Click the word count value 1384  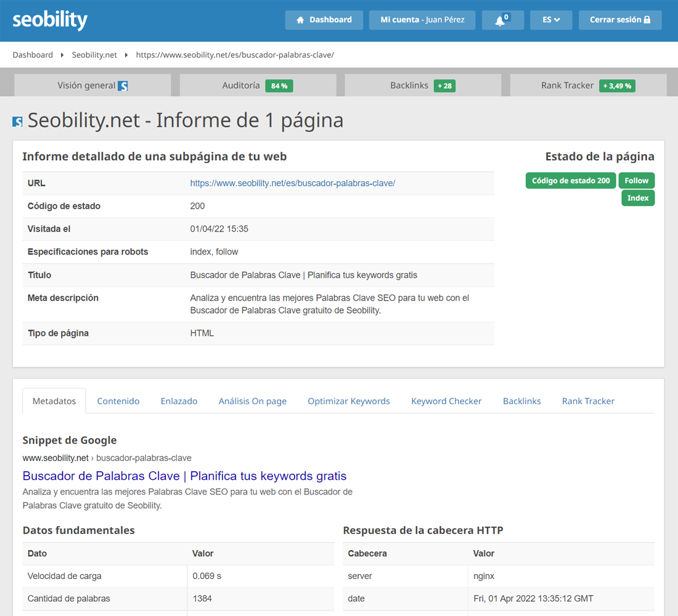pyautogui.click(x=202, y=598)
